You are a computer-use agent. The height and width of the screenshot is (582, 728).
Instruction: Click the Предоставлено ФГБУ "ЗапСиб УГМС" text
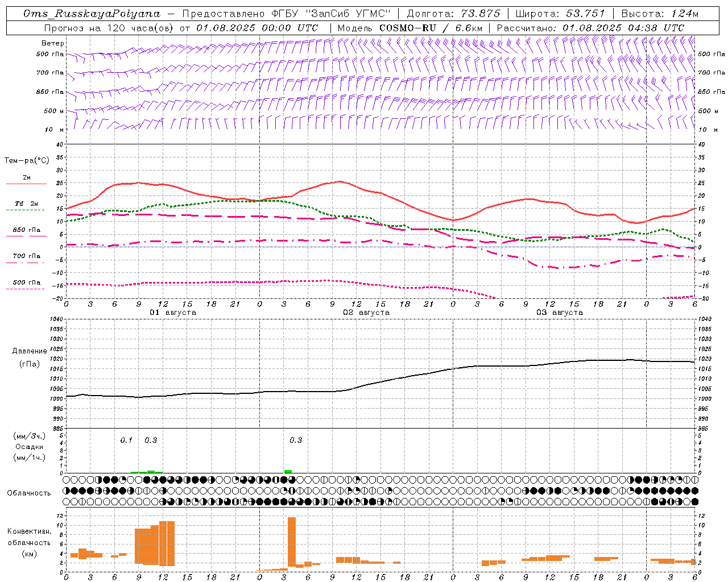(x=287, y=14)
